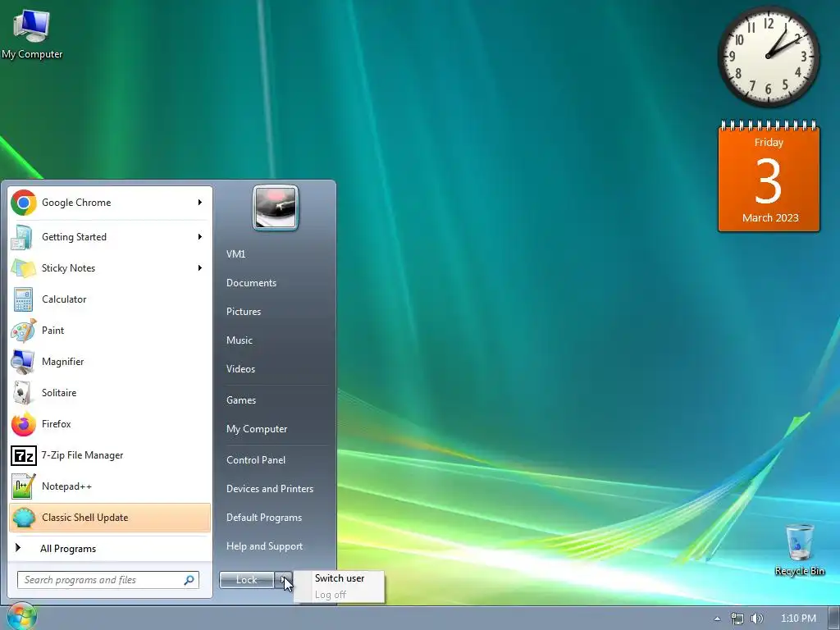The image size is (840, 630).
Task: Click the Getting Started icon
Action: (22, 237)
